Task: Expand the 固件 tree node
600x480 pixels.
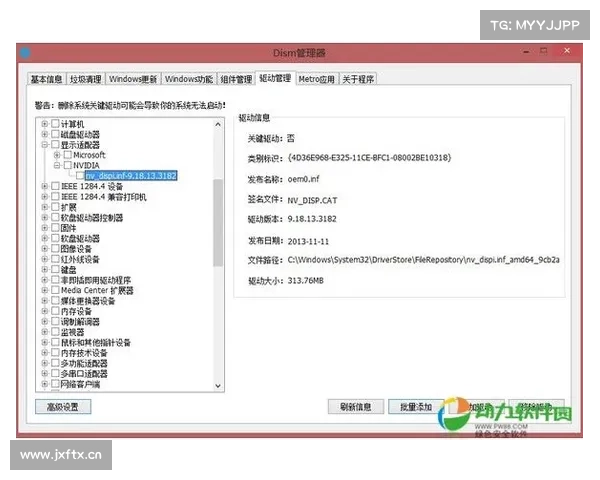Action: click(45, 228)
